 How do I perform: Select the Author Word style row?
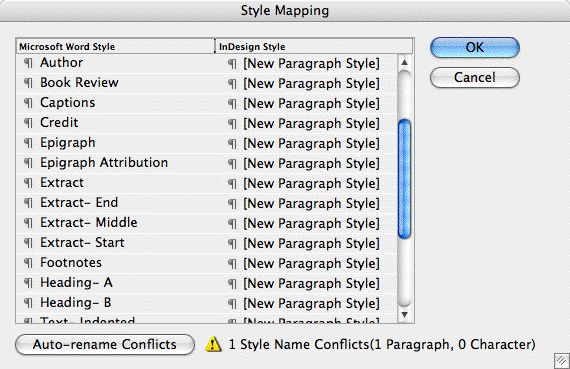[61, 63]
